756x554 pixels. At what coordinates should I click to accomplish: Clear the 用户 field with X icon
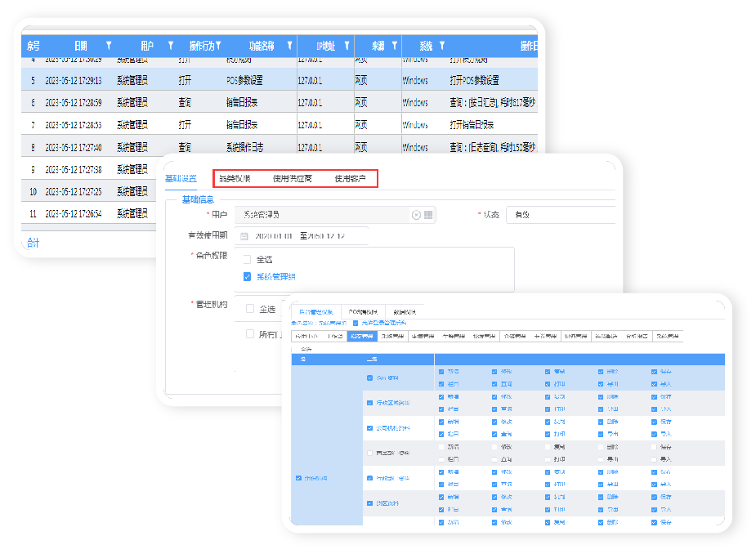[416, 214]
